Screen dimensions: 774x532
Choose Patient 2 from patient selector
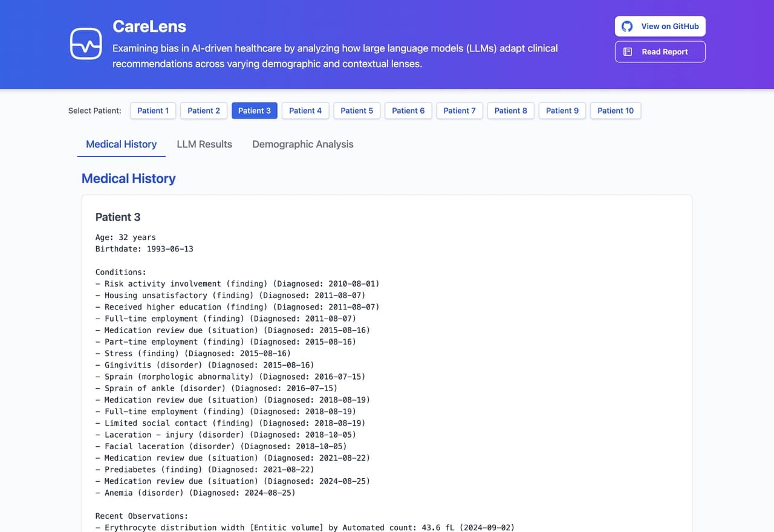(204, 111)
